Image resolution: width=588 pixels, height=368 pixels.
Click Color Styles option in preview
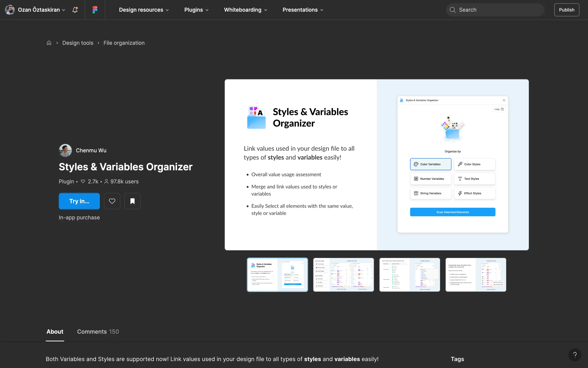coord(474,164)
